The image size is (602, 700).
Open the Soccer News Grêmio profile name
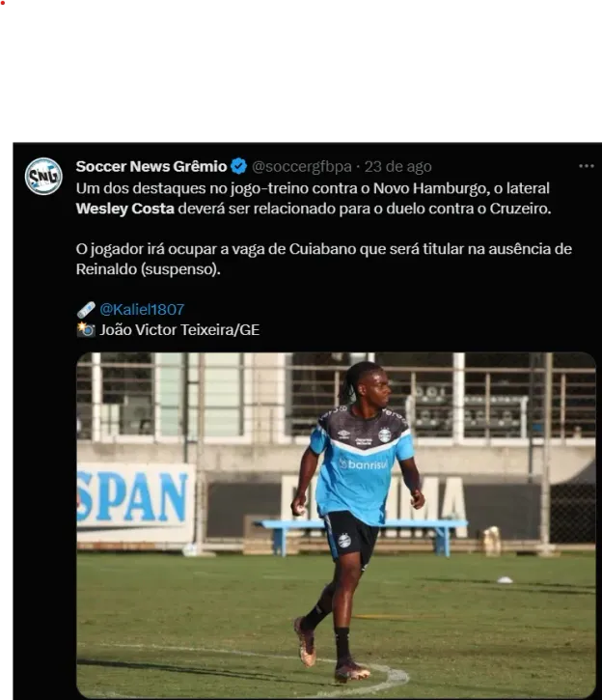pos(151,166)
